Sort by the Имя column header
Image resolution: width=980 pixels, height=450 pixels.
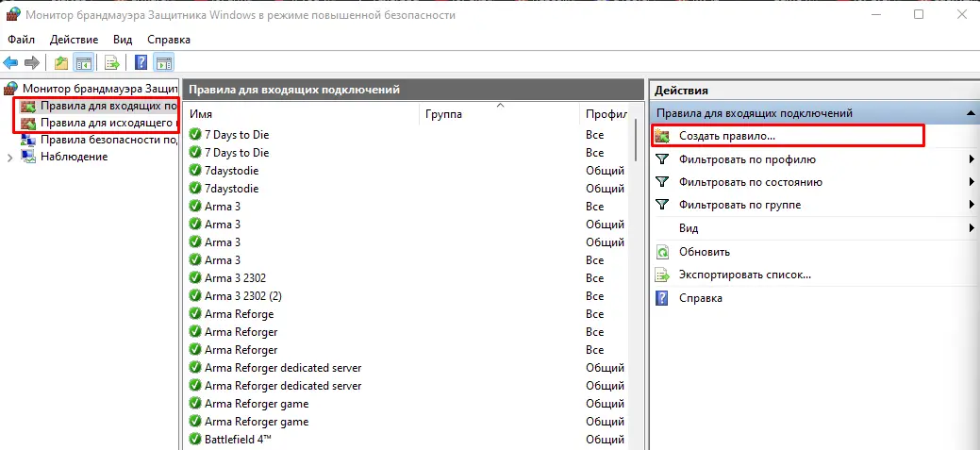click(303, 114)
